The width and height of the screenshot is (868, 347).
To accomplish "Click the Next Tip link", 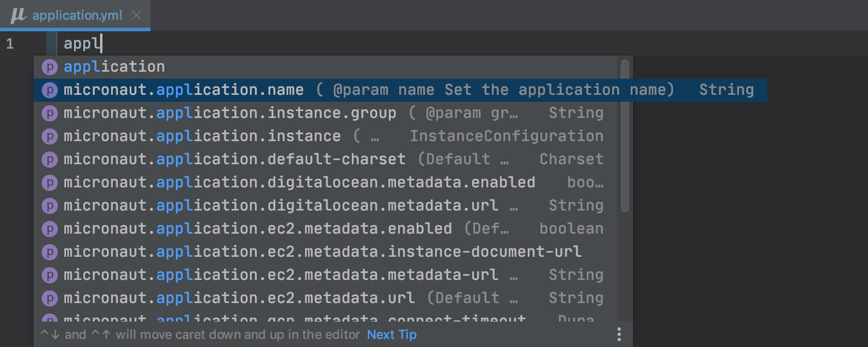I will click(x=392, y=335).
